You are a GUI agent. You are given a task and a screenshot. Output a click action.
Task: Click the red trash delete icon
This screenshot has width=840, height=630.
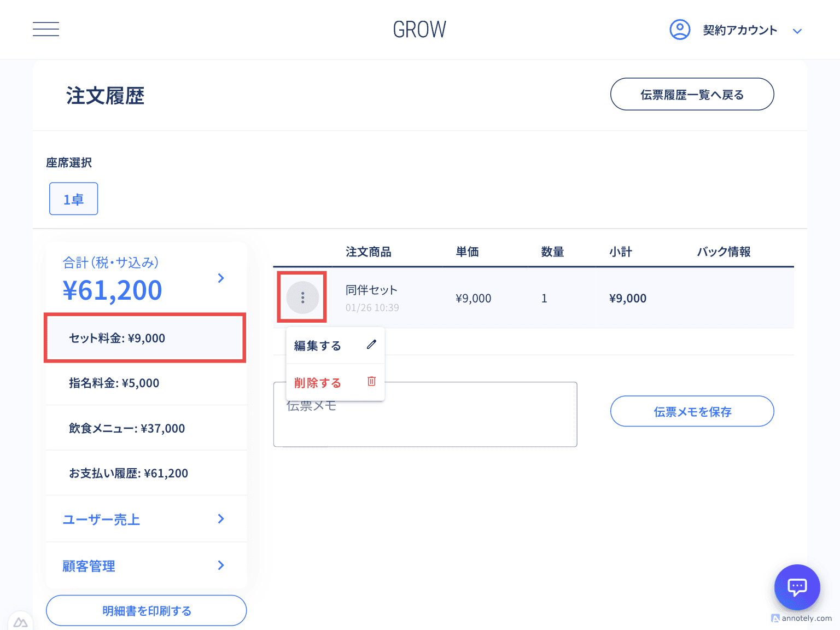[x=371, y=382]
